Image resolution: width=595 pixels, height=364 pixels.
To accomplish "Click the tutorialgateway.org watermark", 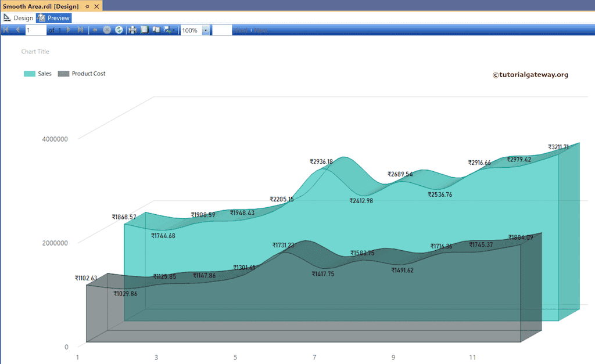I will pos(531,74).
